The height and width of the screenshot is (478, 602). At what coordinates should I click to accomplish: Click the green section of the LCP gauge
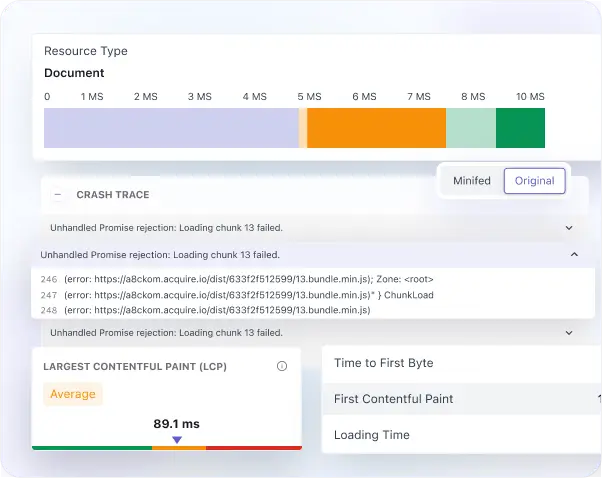92,448
